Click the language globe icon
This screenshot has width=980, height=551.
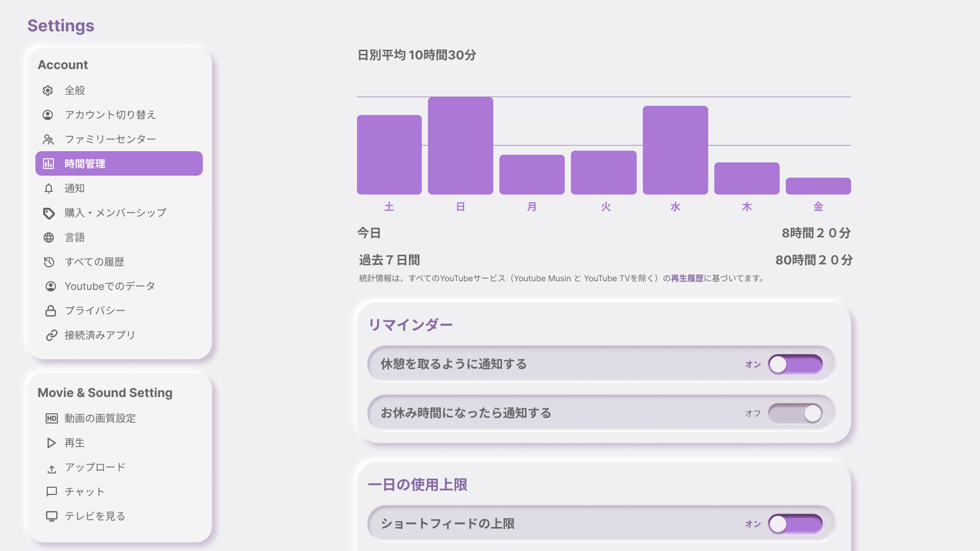point(48,238)
